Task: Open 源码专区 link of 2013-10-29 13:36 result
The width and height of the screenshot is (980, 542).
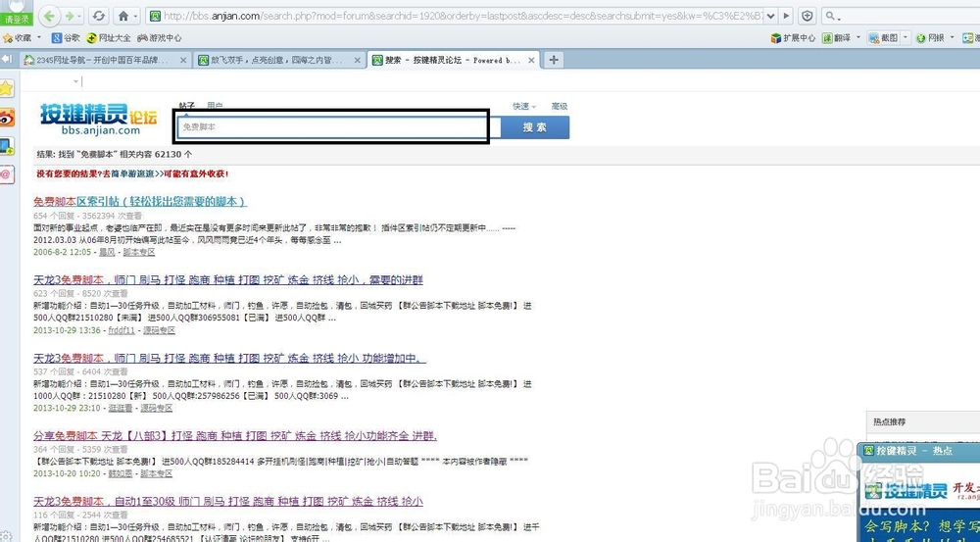Action: (159, 330)
